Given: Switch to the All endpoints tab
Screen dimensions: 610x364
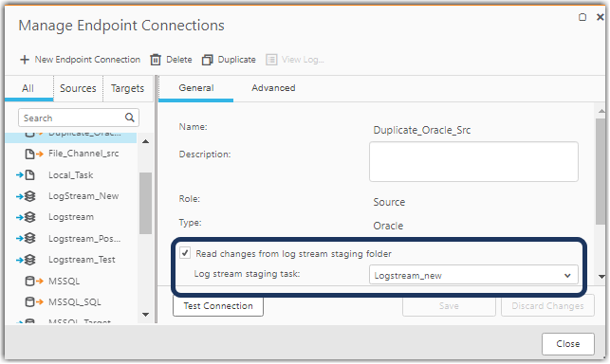Looking at the screenshot, I should (28, 88).
